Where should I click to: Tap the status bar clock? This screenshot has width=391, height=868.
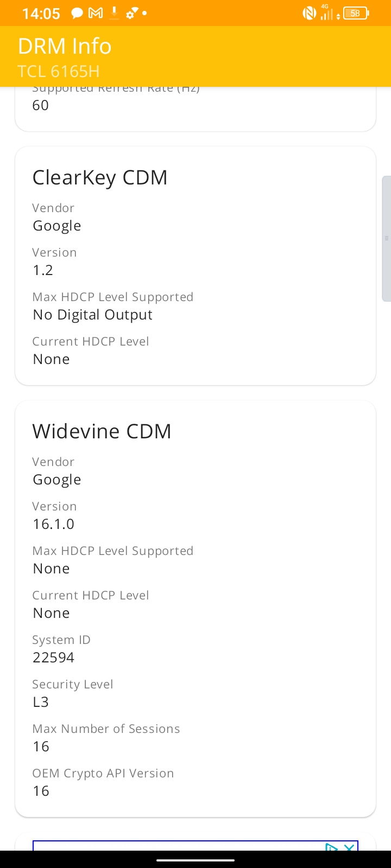(x=41, y=14)
